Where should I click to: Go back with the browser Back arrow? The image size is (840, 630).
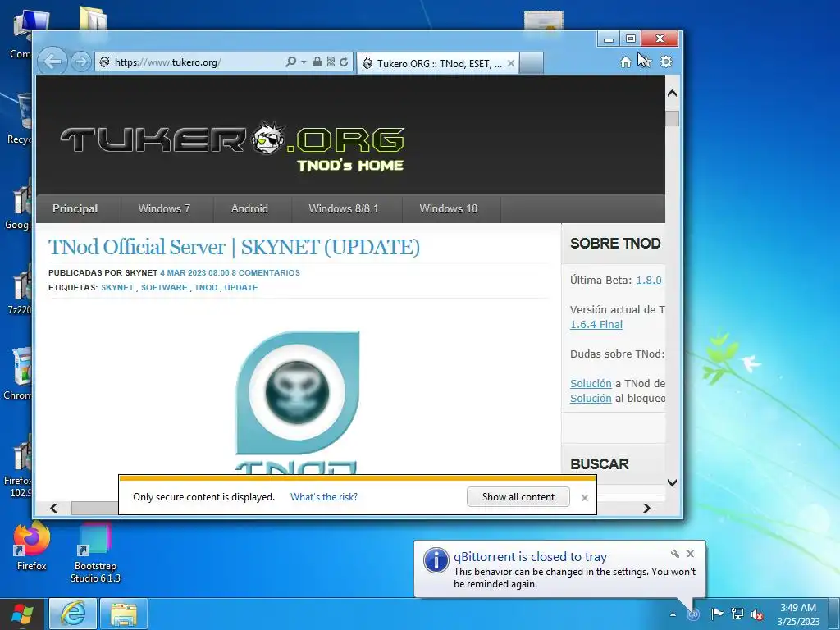52,62
